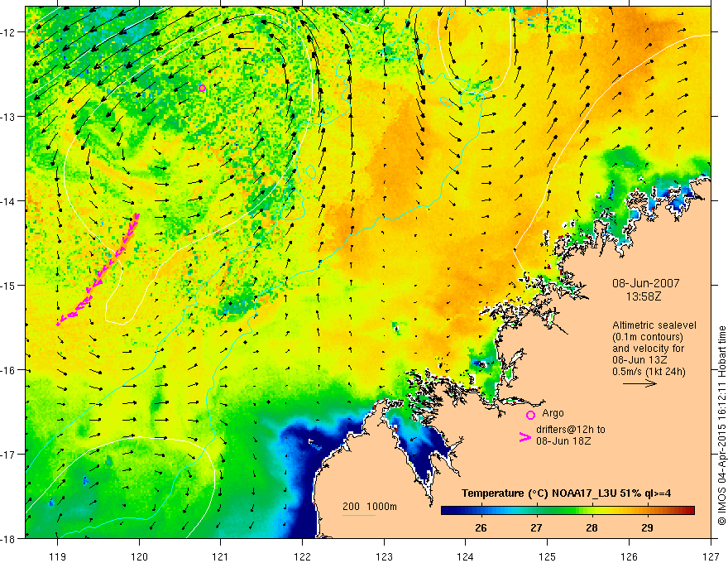Image resolution: width=728 pixels, height=563 pixels.
Task: Click the latitude label -14
Action: (8, 201)
